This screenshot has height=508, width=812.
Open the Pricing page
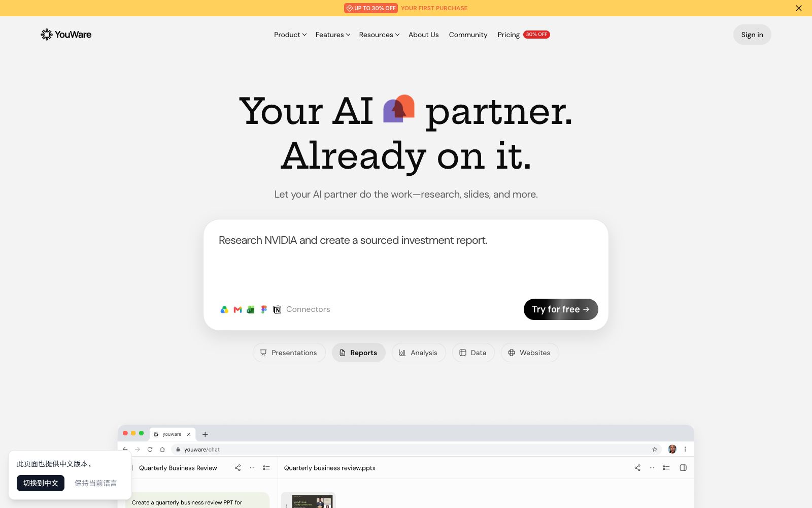[x=509, y=35]
